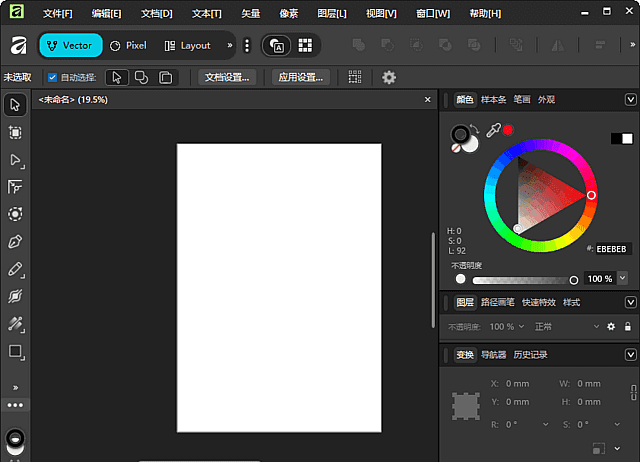640x462 pixels.
Task: Click the 不透明度 opacity slider handle
Action: (x=573, y=280)
